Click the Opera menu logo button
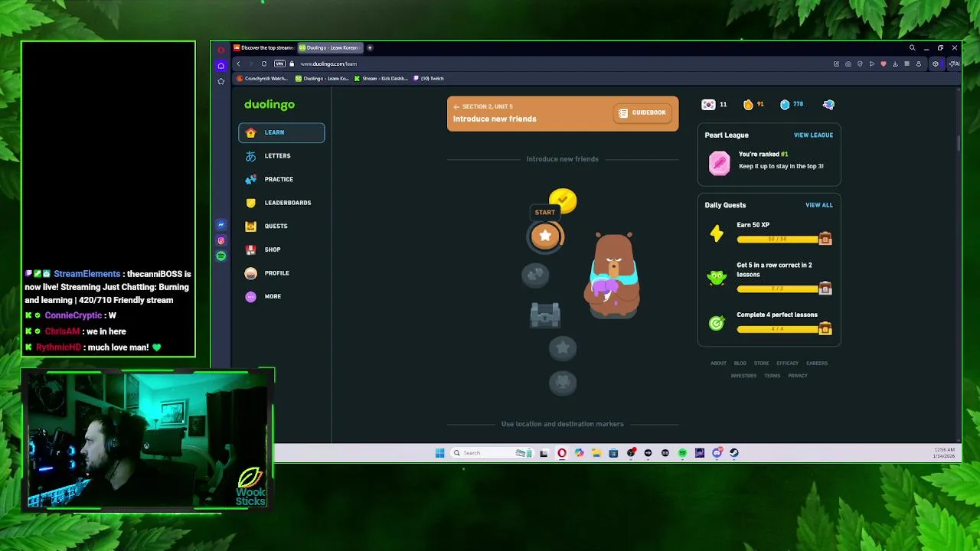Screen dimensions: 980x551 [221, 50]
